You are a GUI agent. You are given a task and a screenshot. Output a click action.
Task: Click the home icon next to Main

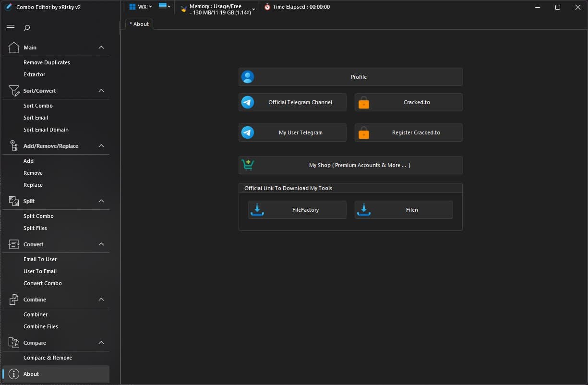pyautogui.click(x=13, y=47)
